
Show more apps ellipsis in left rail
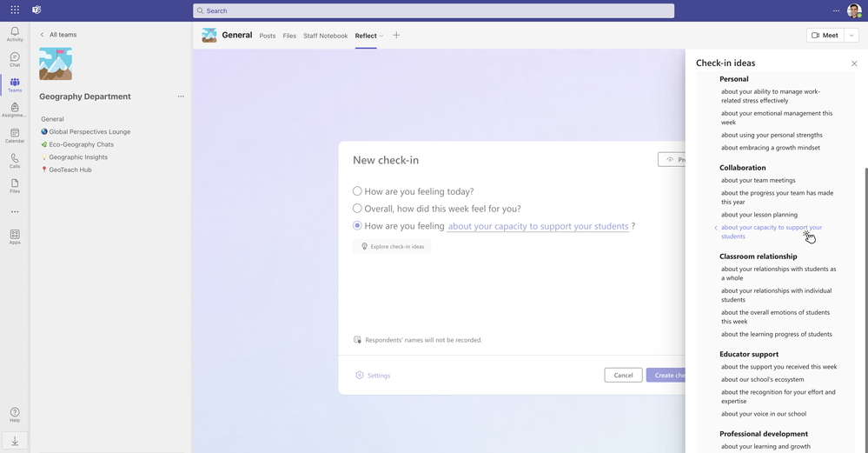pos(15,211)
